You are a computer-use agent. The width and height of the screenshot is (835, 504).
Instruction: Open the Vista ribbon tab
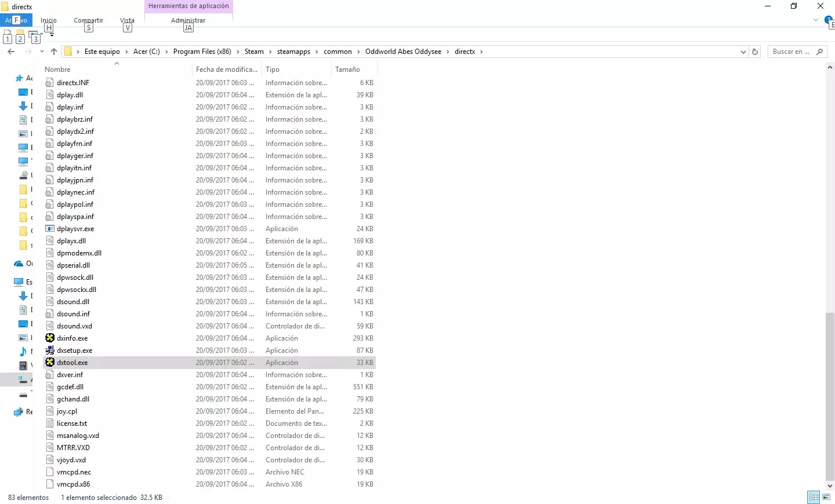click(x=128, y=20)
